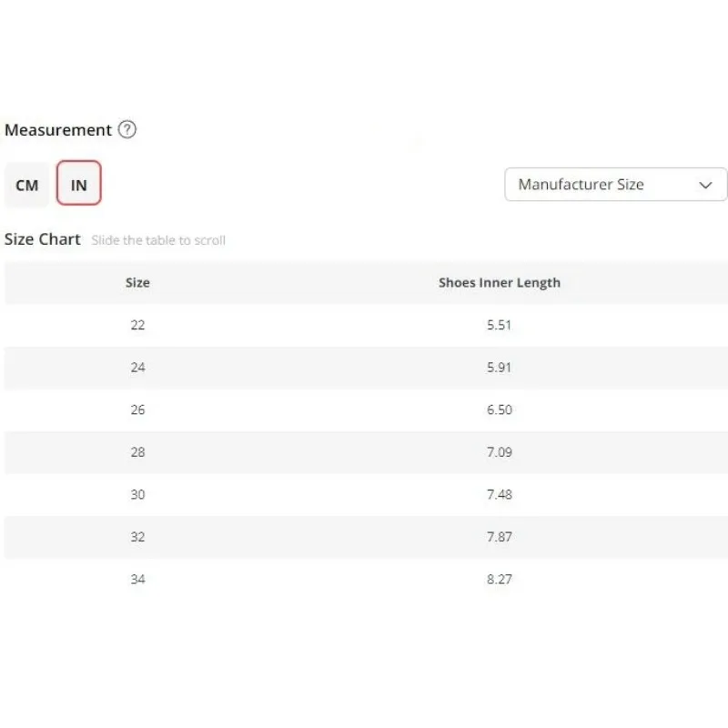Viewport: 728px width, 728px height.
Task: Open the Manufacturer Size dropdown
Action: [x=616, y=185]
